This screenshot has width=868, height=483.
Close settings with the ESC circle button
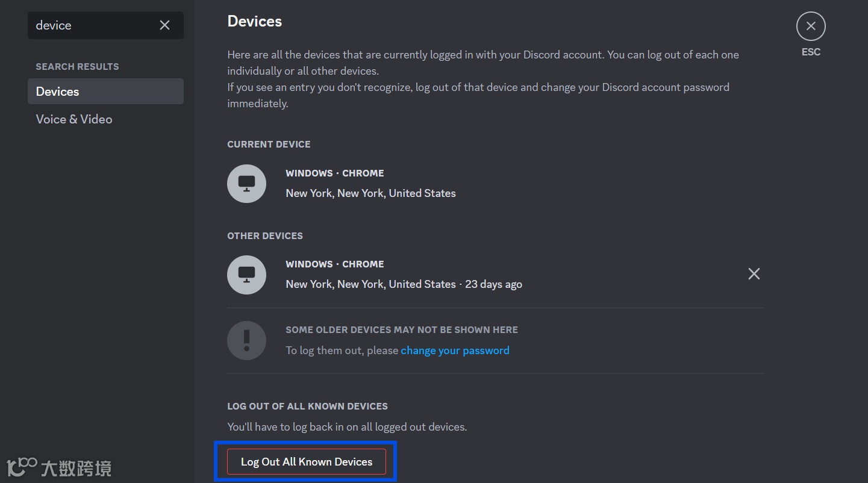click(x=810, y=26)
